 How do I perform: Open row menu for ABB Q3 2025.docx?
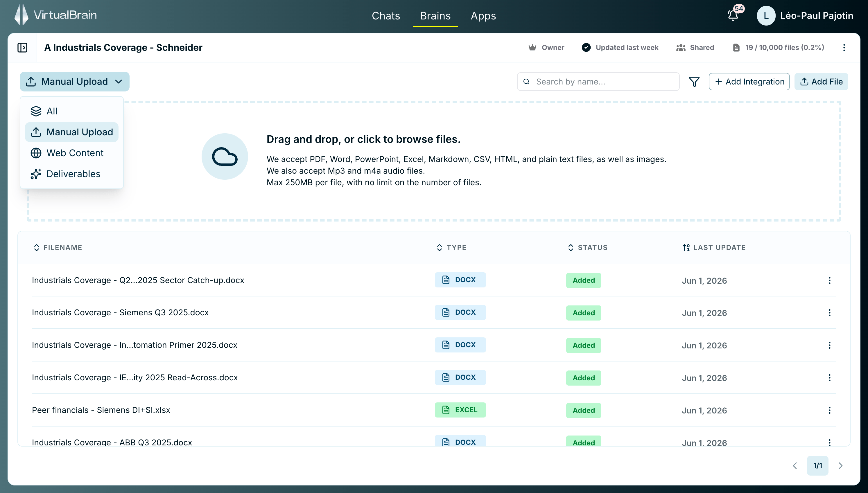click(x=829, y=442)
